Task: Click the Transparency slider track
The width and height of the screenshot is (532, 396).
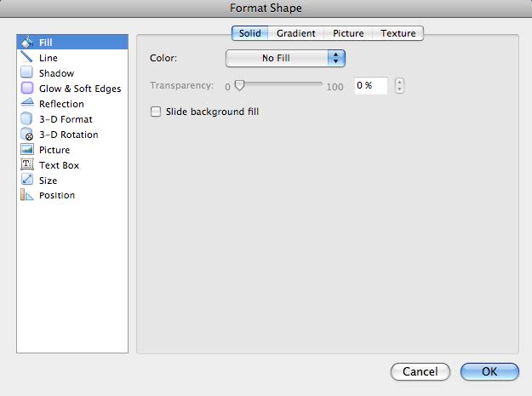Action: (x=279, y=86)
